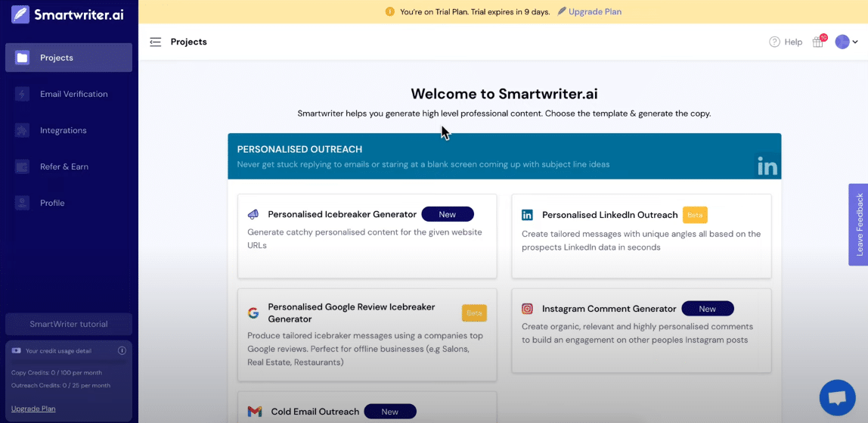This screenshot has height=423, width=868.
Task: Click Beta badge on Google Review card
Action: [474, 313]
